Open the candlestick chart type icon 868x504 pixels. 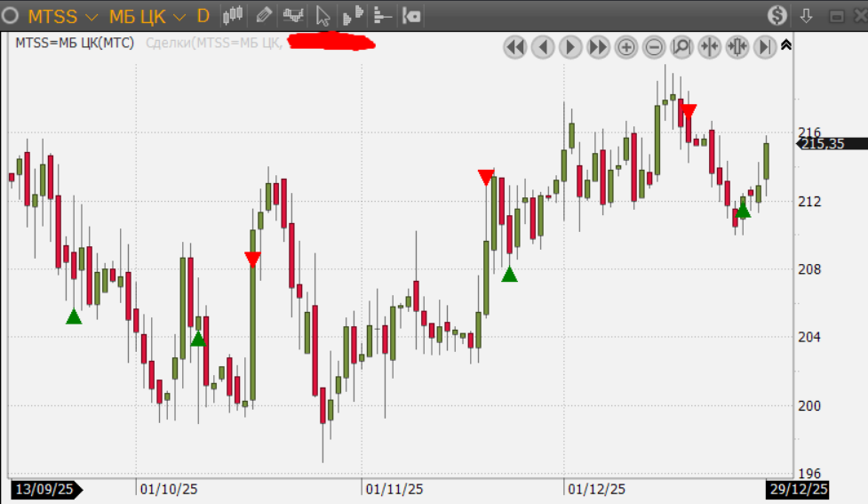pos(233,15)
